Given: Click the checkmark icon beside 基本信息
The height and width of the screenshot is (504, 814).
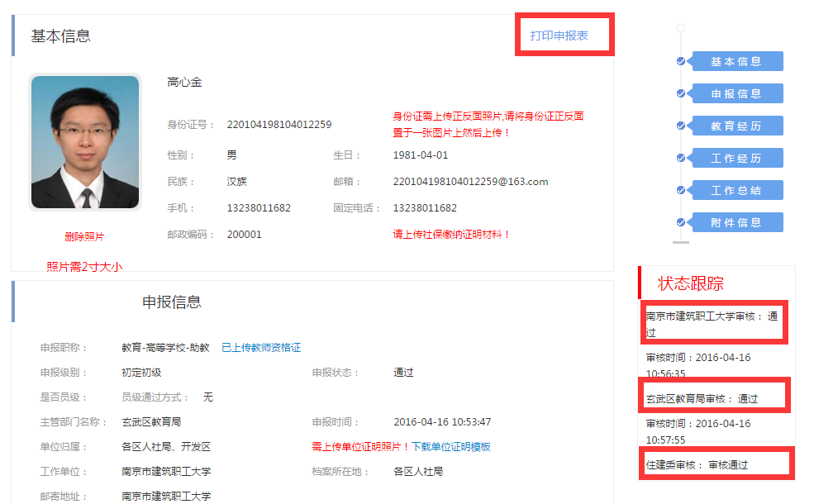Looking at the screenshot, I should (681, 61).
